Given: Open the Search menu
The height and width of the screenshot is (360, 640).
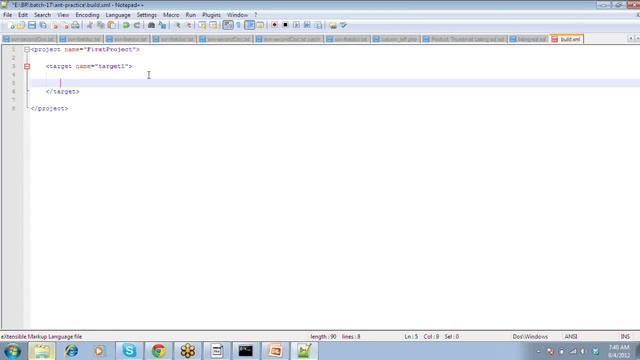Looking at the screenshot, I should (42, 15).
